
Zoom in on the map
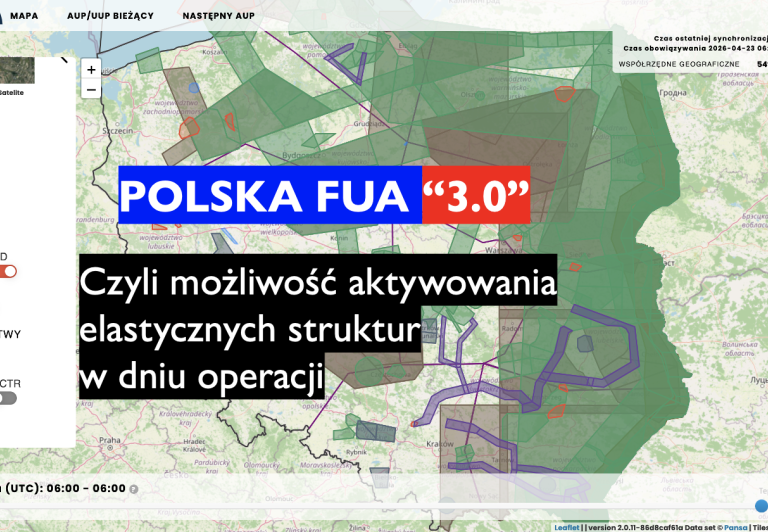(91, 70)
